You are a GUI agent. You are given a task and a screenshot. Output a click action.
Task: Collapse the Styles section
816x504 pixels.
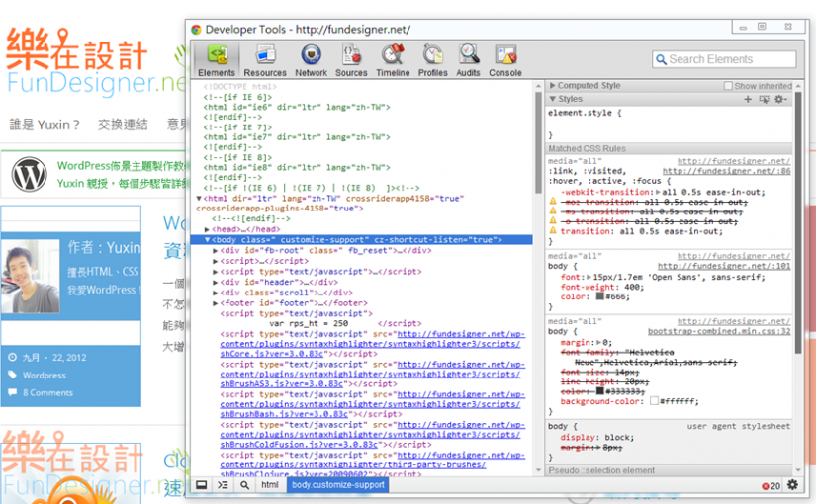[553, 99]
